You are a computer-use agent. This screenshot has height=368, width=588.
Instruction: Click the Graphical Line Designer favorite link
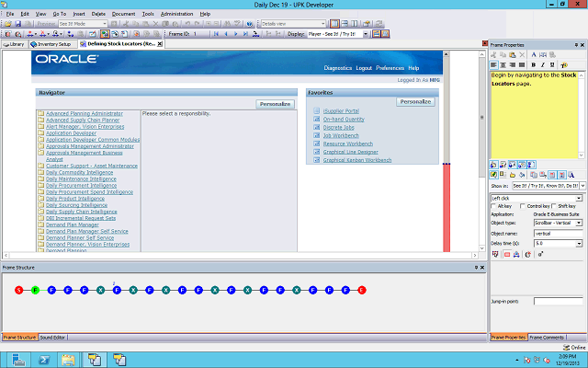(351, 152)
